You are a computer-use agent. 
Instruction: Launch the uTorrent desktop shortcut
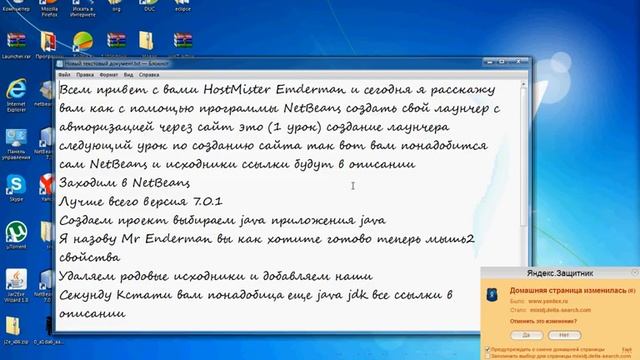(16, 235)
